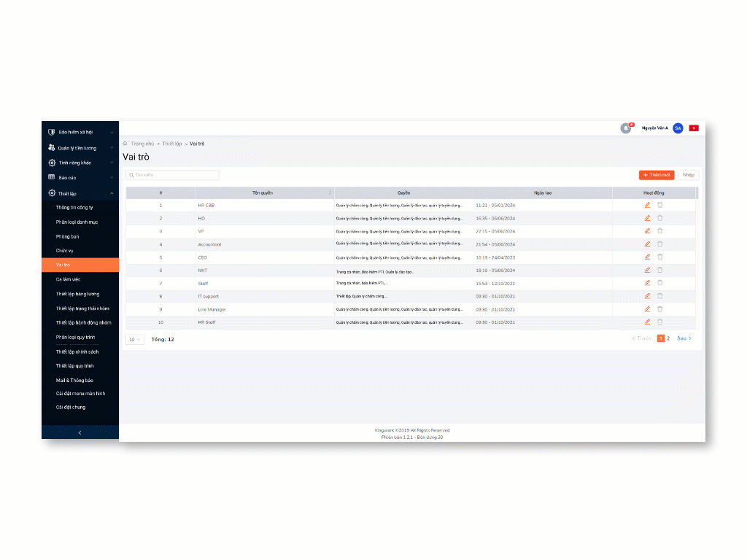Select Ca làm việc menu item

point(69,279)
